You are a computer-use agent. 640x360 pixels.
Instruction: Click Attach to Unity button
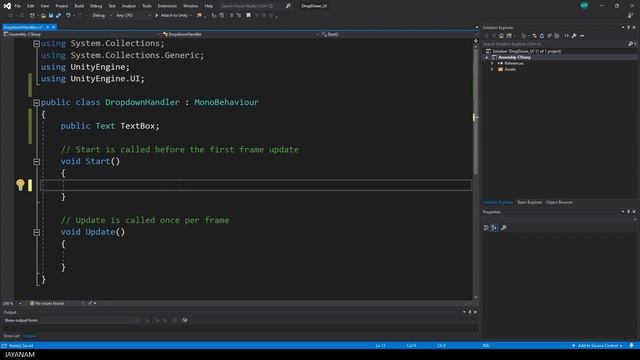click(171, 16)
